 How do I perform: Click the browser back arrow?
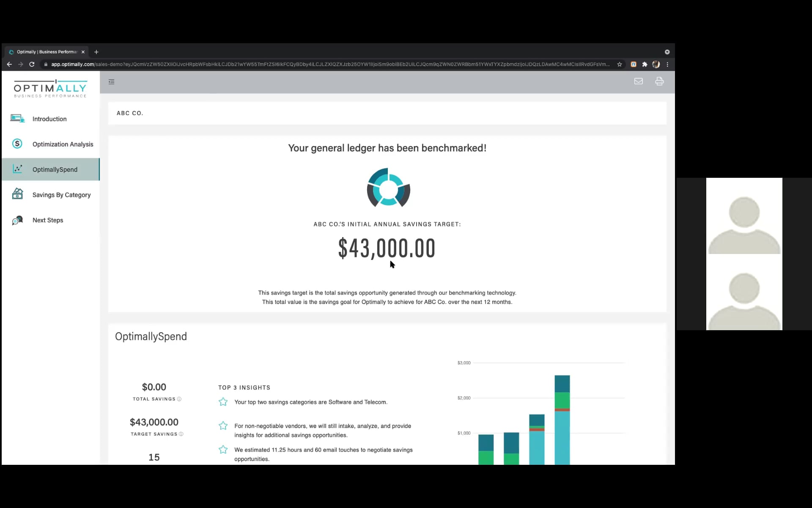[x=9, y=64]
